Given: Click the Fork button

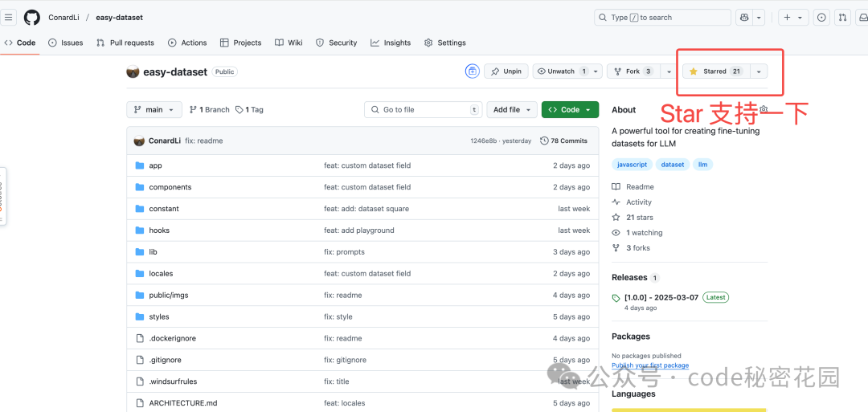Looking at the screenshot, I should (634, 71).
